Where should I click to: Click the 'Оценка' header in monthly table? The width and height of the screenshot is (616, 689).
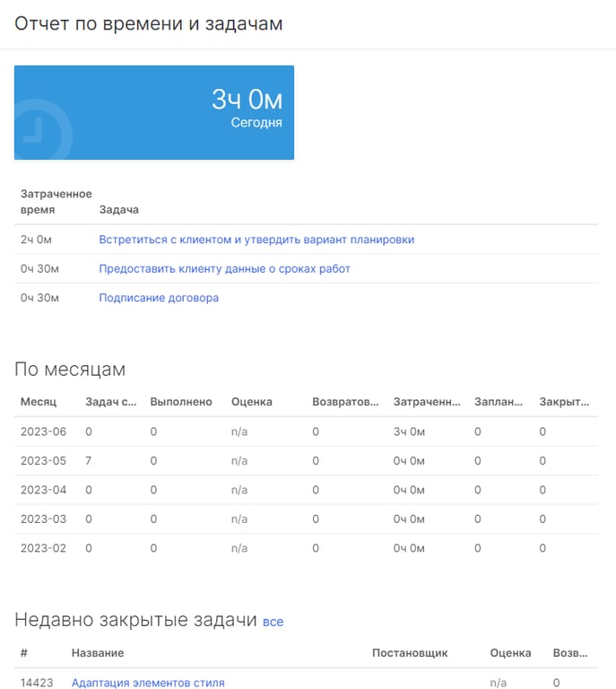(x=252, y=402)
